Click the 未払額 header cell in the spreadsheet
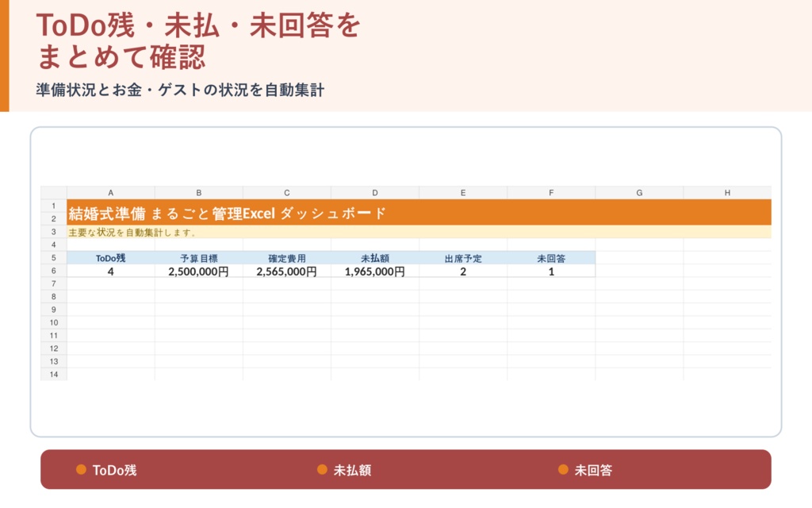Screen dimensions: 812x508 [x=375, y=258]
